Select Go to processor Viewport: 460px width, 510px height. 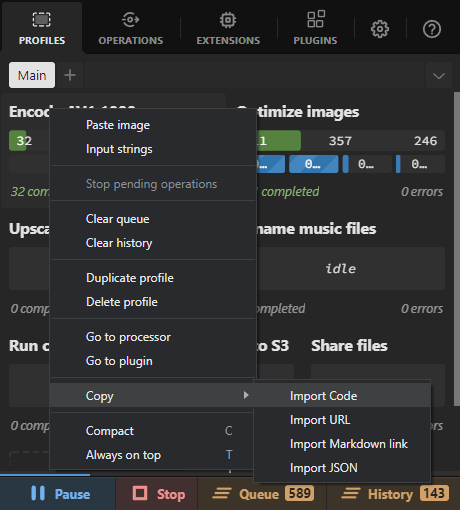152,337
